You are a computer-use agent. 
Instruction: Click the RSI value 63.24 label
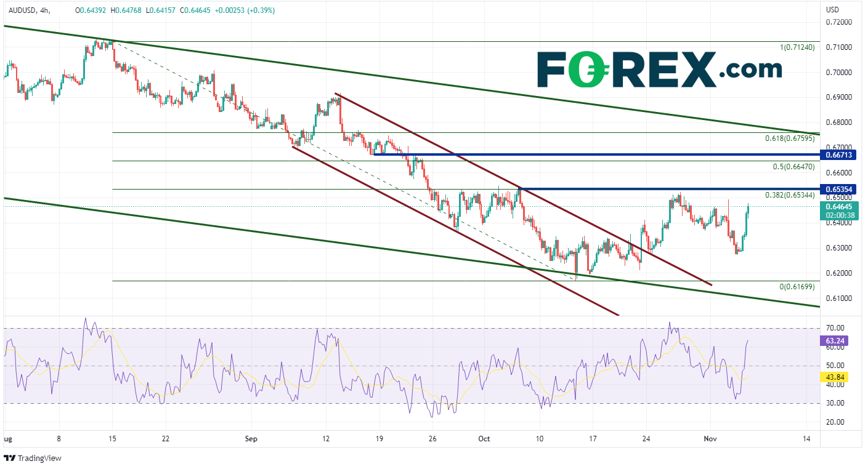coord(835,340)
